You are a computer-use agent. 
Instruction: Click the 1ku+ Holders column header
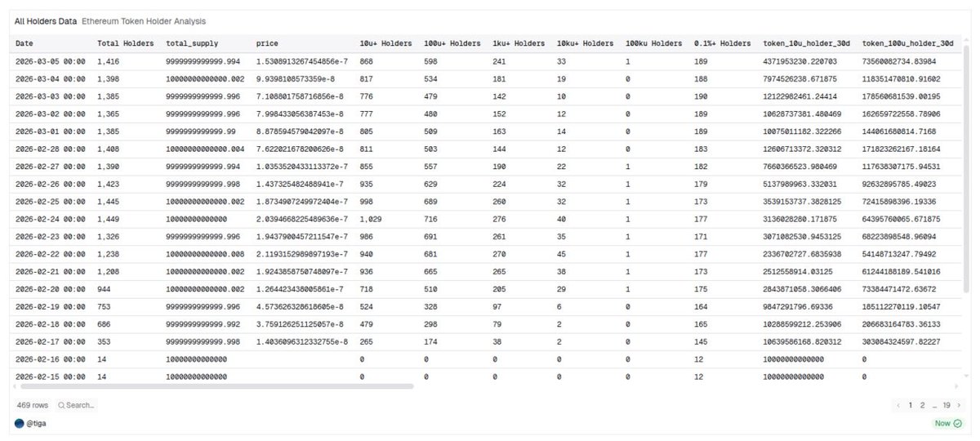click(x=519, y=43)
